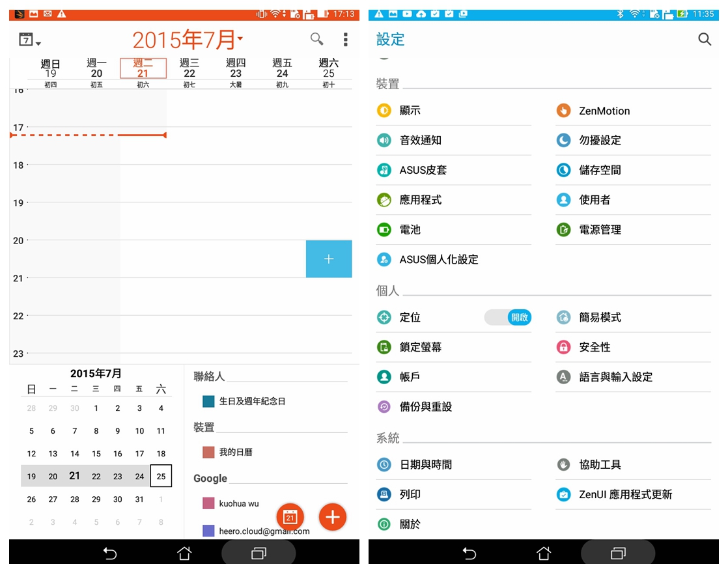Image resolution: width=728 pixels, height=573 pixels.
Task: Tap the Recent apps button in the calendar nav bar
Action: tap(259, 553)
